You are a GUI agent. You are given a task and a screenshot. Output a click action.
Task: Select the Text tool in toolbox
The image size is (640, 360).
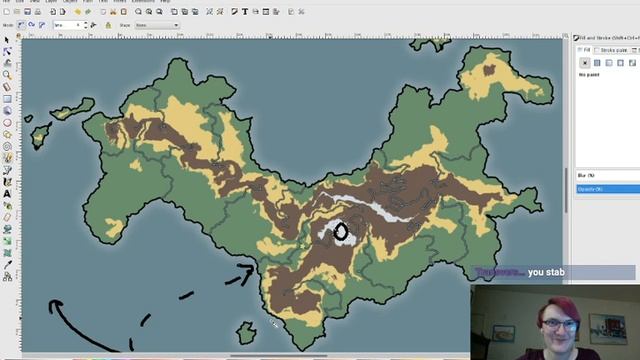[x=7, y=194]
